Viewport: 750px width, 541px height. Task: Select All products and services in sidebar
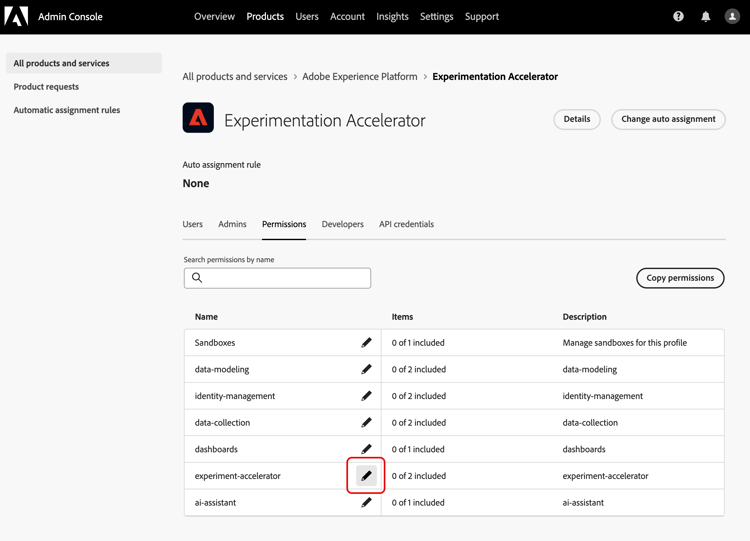click(84, 63)
